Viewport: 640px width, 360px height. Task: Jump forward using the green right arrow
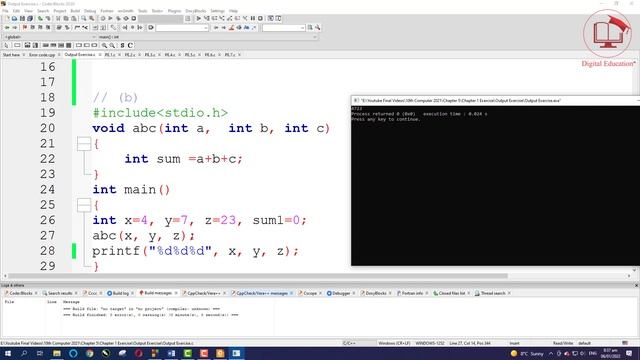coord(15,27)
